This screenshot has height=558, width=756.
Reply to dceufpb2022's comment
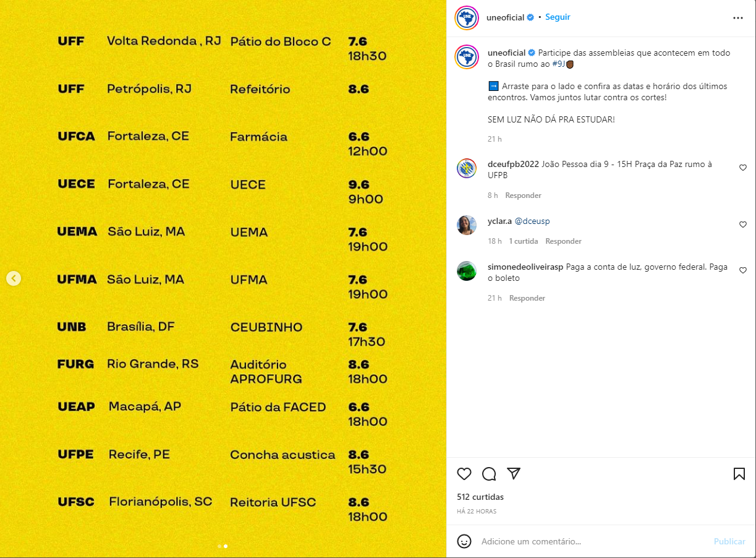[x=523, y=195]
